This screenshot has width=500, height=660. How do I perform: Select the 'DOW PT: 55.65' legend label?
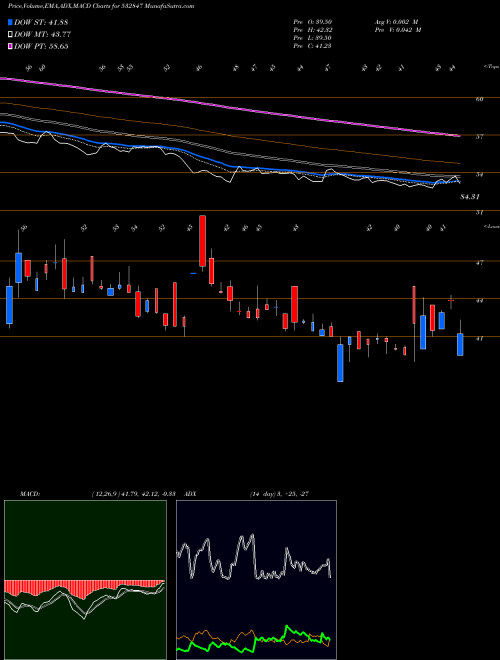tap(41, 46)
